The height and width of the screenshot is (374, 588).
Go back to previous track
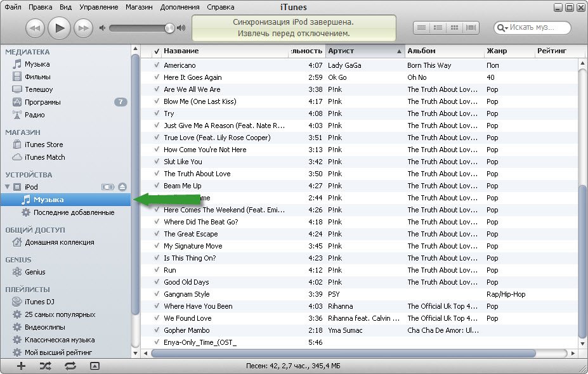(x=35, y=28)
